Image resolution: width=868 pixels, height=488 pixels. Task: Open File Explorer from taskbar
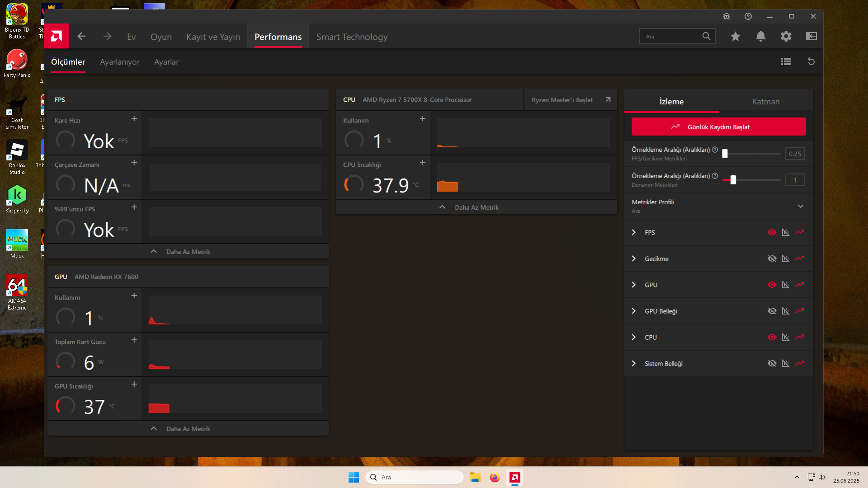475,477
